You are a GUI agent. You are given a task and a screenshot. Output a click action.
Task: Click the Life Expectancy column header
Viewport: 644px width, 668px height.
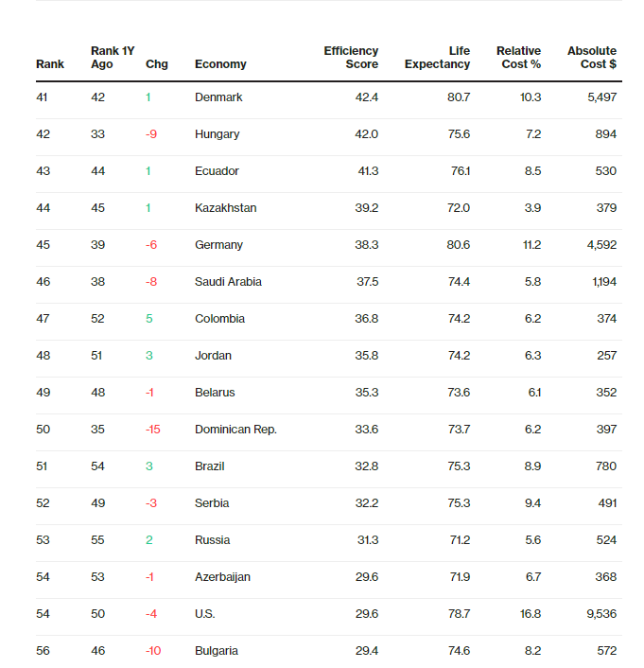[x=437, y=58]
